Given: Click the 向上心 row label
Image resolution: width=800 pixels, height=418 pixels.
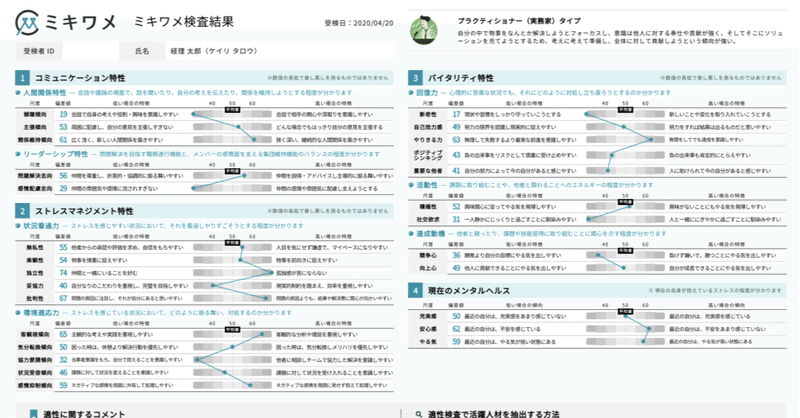Looking at the screenshot, I should coord(428,268).
